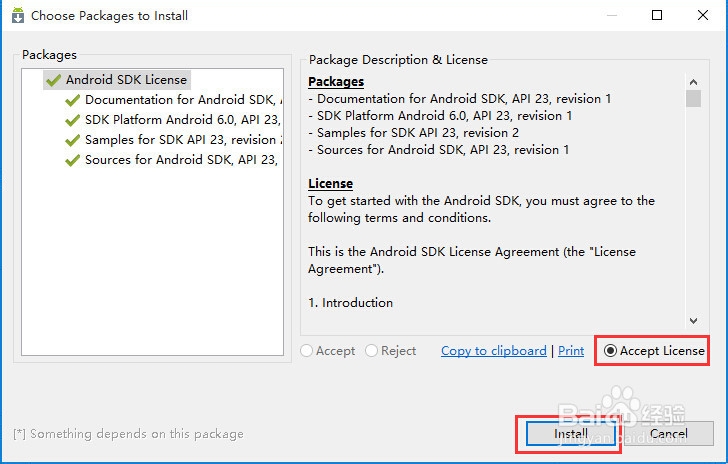Click checkmark icon beside SDK Platform Android 6.0
Image resolution: width=728 pixels, height=464 pixels.
(x=72, y=120)
